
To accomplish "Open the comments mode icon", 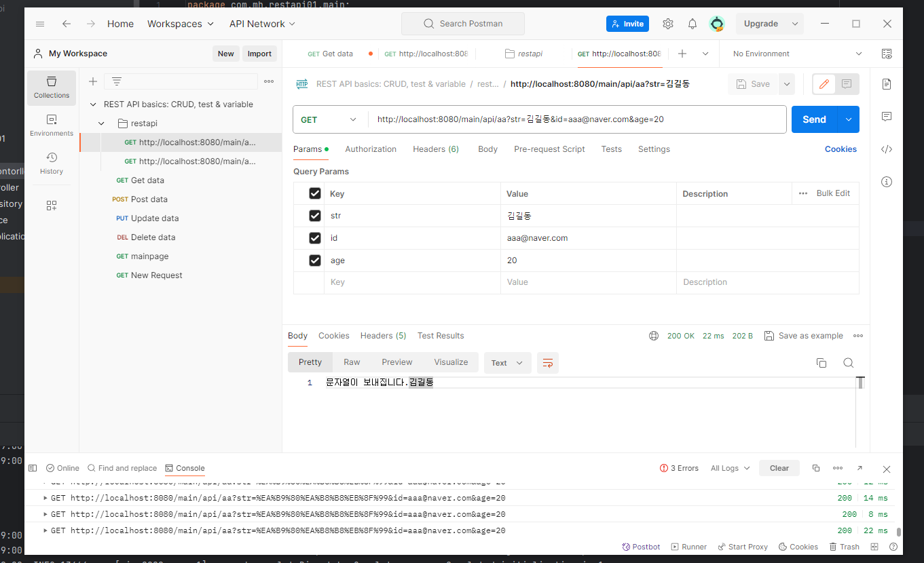I will 847,84.
